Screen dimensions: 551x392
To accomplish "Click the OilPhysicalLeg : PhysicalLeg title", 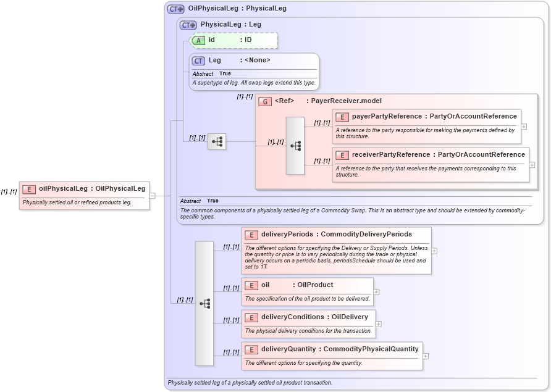I will coord(237,9).
